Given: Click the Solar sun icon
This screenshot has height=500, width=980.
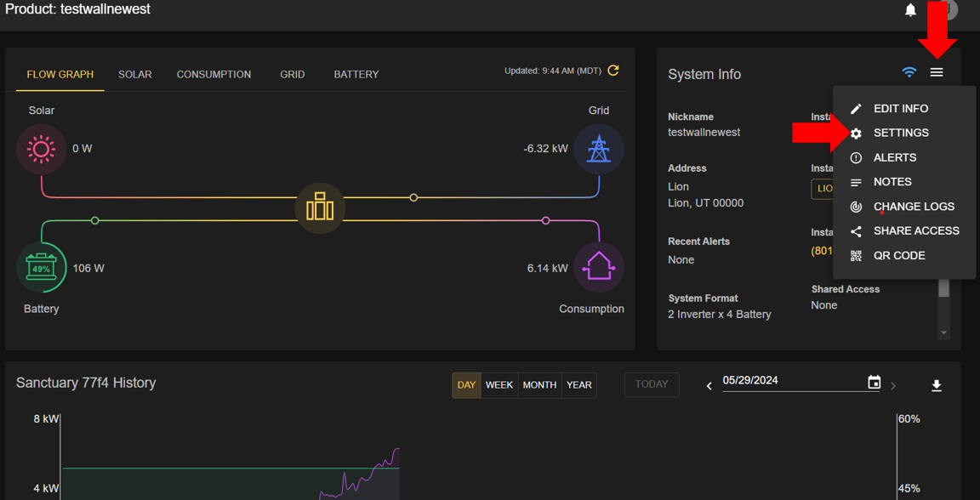Looking at the screenshot, I should [x=41, y=149].
